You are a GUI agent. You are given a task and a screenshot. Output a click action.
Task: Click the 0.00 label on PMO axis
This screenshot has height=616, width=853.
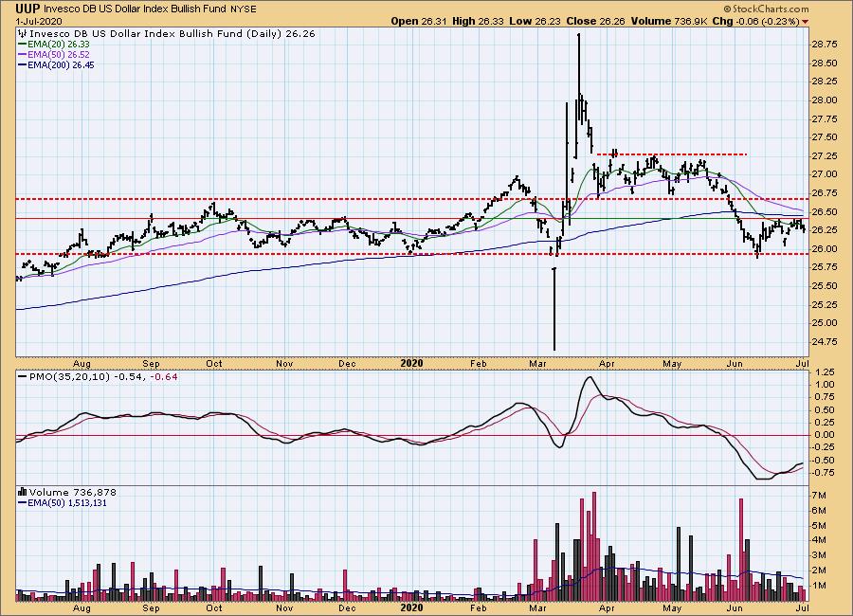[826, 435]
